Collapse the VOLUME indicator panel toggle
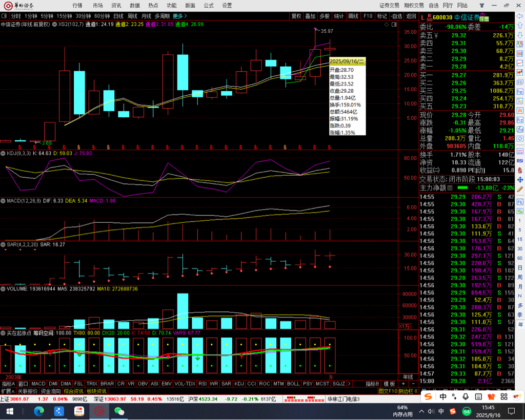Viewport: 525px width, 420px height. pos(3,289)
